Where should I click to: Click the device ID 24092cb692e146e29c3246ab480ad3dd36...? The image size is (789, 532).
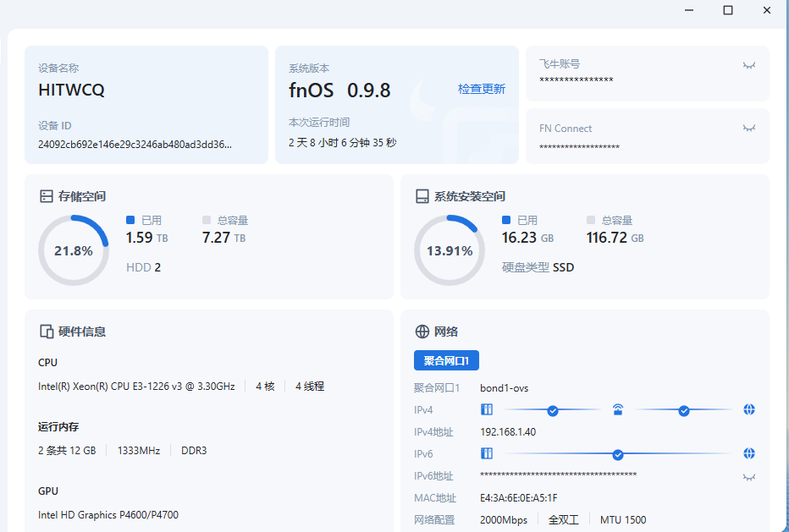[x=135, y=145]
